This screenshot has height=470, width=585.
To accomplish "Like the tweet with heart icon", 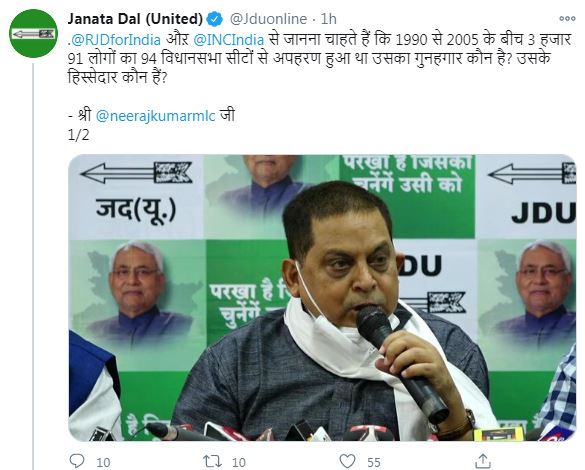I will click(x=347, y=461).
